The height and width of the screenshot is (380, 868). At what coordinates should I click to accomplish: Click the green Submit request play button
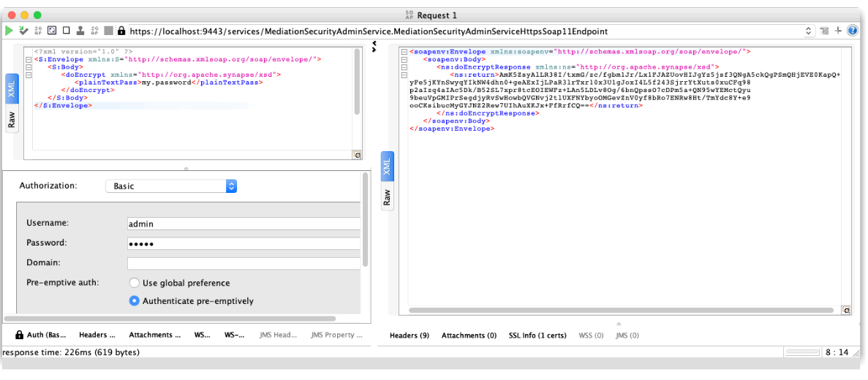9,31
